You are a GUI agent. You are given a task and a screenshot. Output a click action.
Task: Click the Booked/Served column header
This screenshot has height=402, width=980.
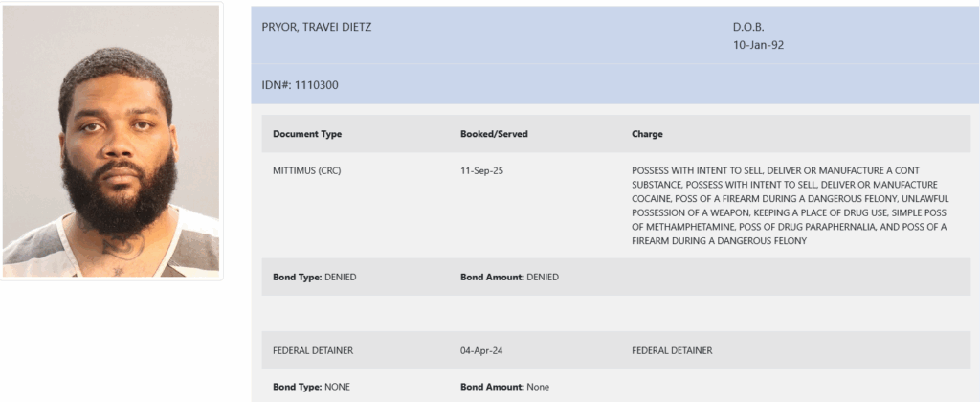point(494,134)
